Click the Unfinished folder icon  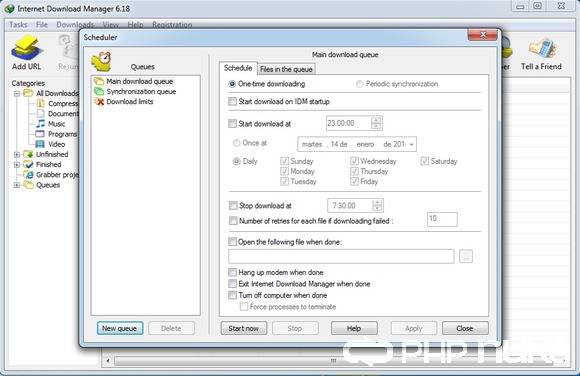[x=28, y=154]
